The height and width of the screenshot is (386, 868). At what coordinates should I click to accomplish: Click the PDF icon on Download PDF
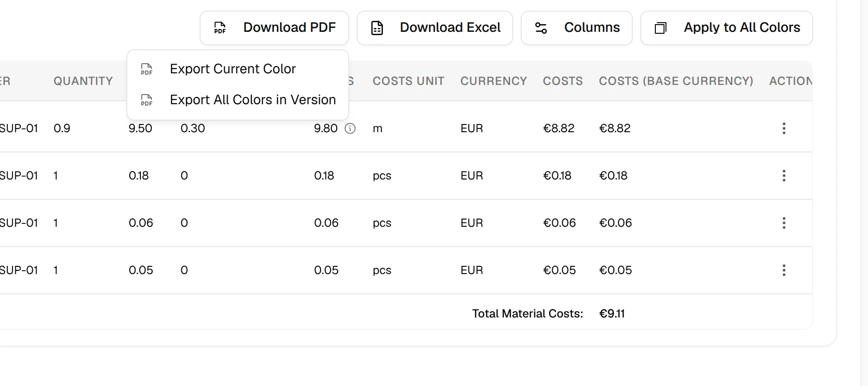click(220, 28)
